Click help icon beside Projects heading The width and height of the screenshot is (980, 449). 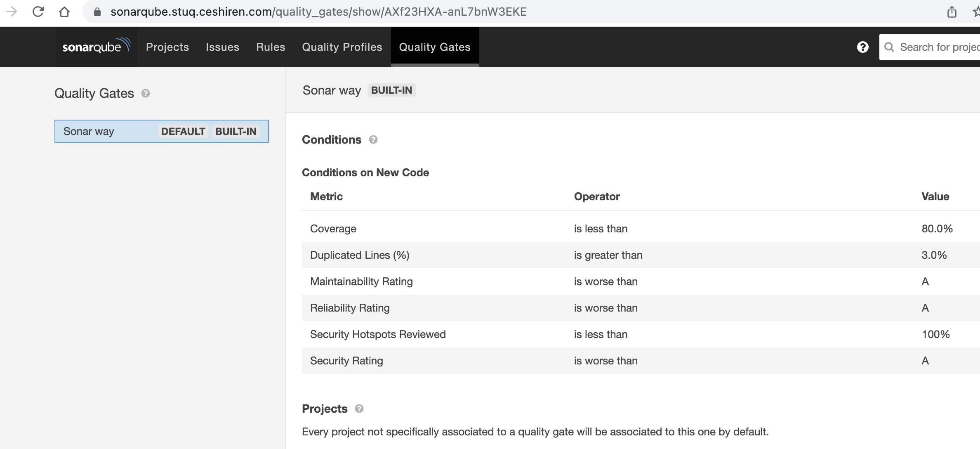[359, 409]
